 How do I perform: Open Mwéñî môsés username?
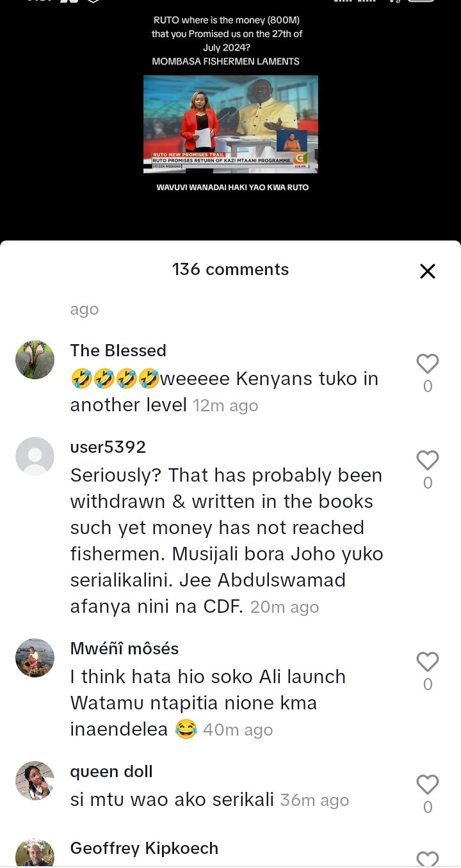pos(125,649)
